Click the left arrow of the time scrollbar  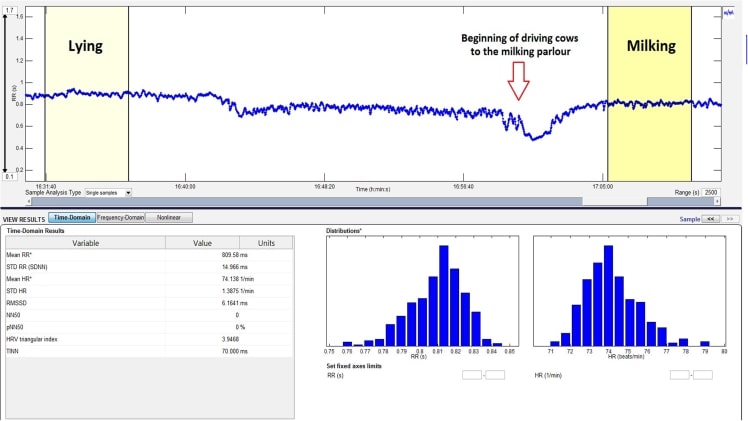pos(29,200)
